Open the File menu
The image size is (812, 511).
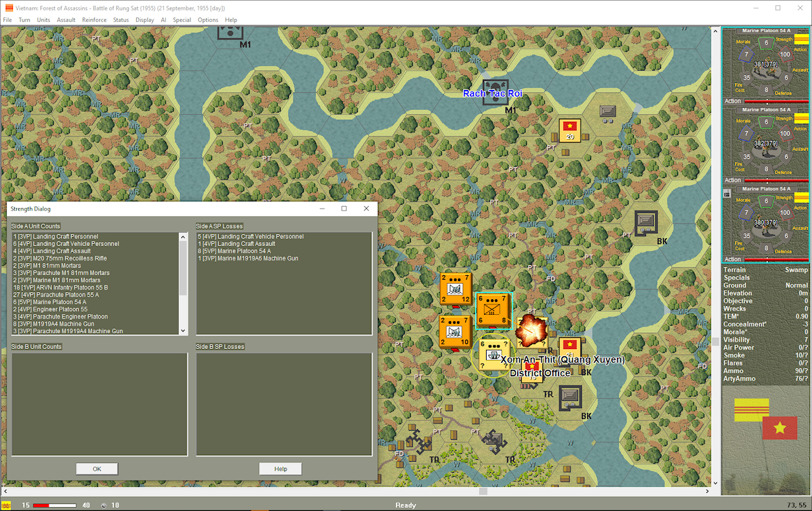(8, 20)
